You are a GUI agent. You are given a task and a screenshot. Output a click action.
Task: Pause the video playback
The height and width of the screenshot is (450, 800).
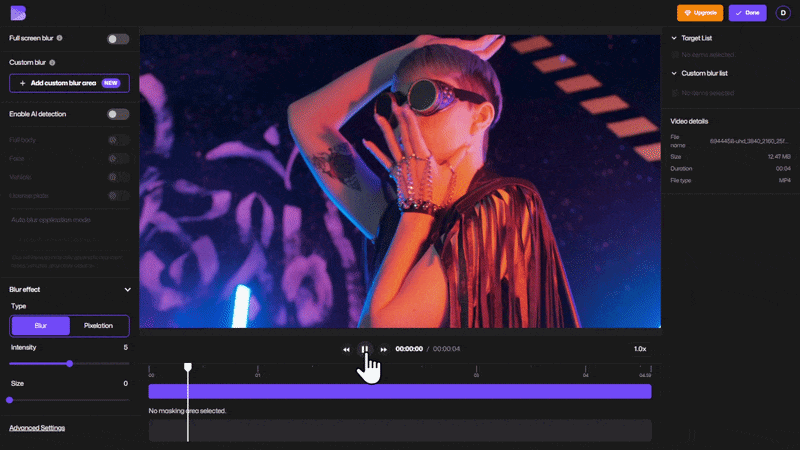(364, 349)
